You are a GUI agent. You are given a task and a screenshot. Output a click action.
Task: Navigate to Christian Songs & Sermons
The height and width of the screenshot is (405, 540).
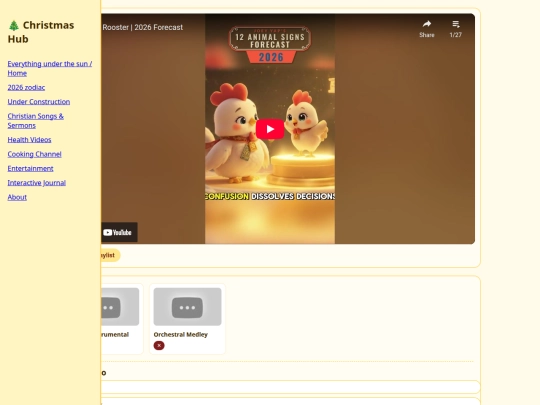(35, 121)
